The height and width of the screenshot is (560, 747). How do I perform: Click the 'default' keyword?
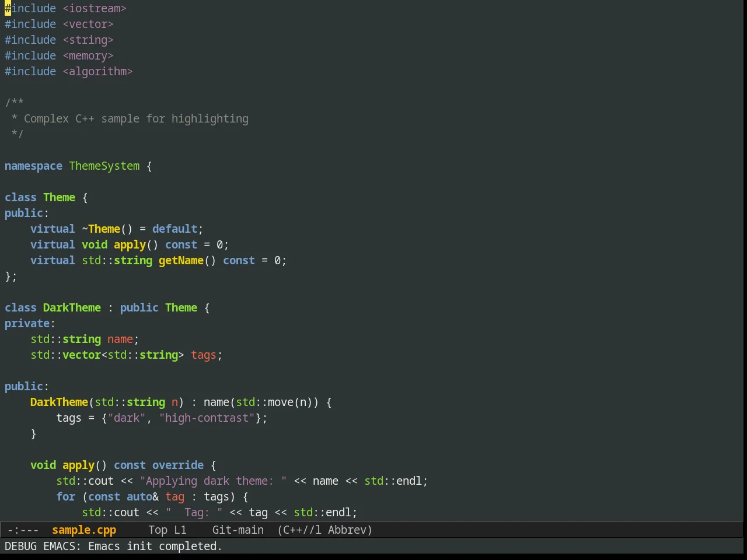[x=174, y=229]
